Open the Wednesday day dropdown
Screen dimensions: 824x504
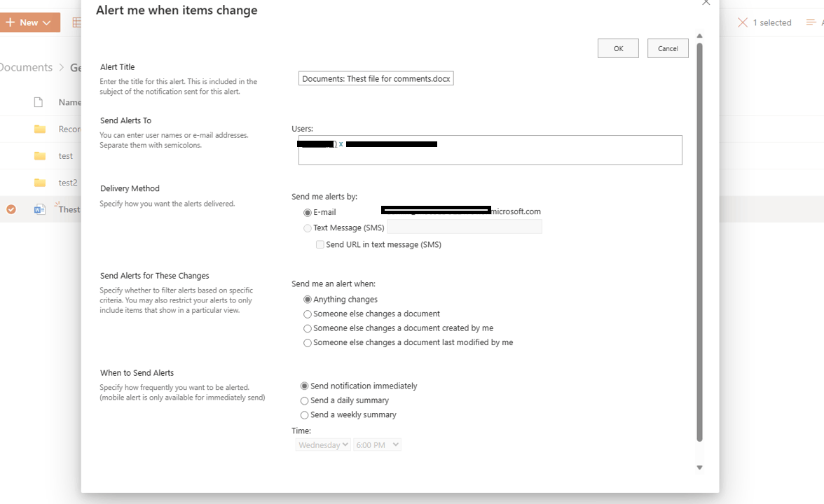322,444
